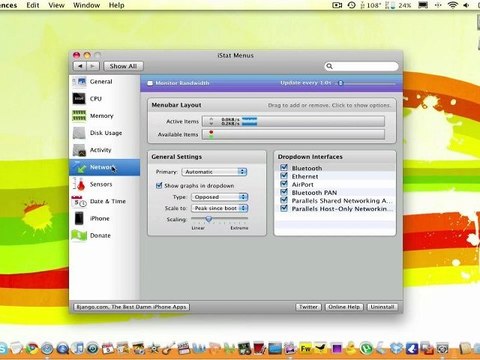Open the yellow duck app in Dock
The height and width of the screenshot is (360, 480).
[x=351, y=349]
